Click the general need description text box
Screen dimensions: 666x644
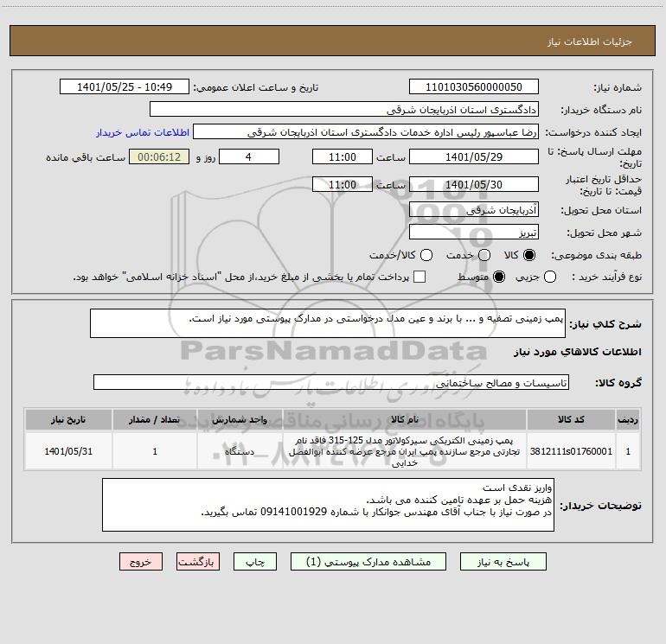(328, 323)
